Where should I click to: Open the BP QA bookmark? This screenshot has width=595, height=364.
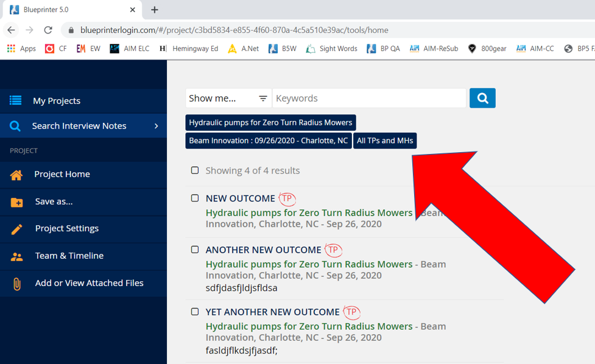coord(383,49)
